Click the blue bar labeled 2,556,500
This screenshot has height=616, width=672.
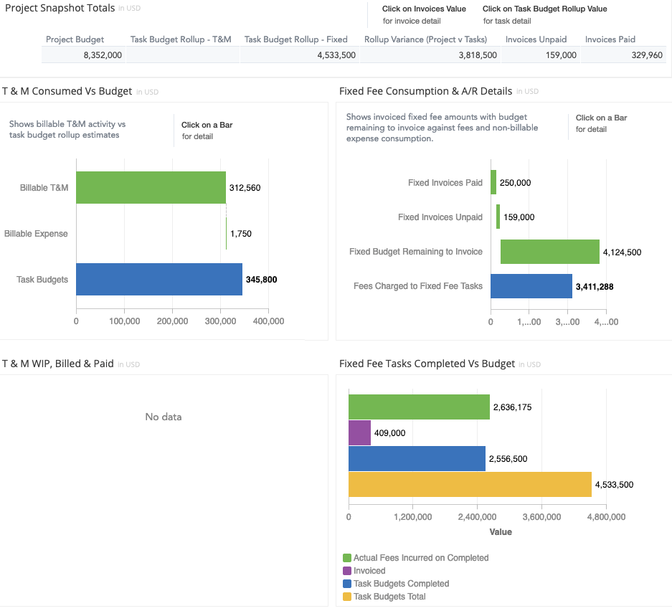[417, 459]
